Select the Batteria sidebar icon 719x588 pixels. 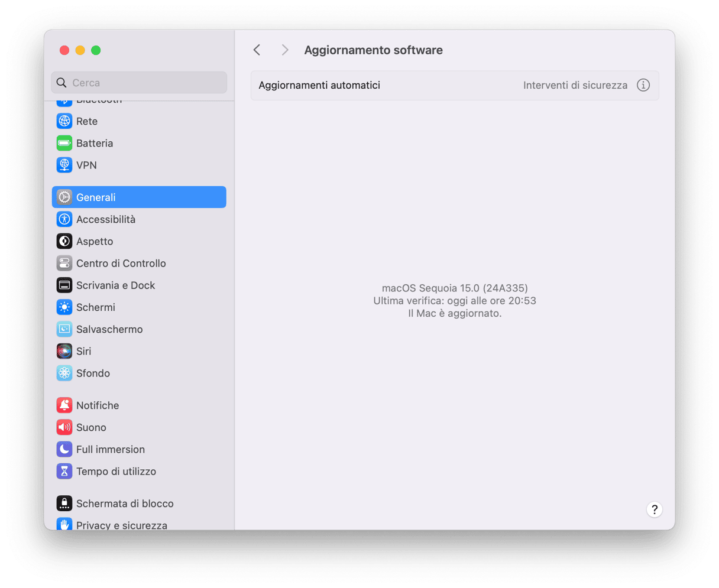click(x=64, y=143)
